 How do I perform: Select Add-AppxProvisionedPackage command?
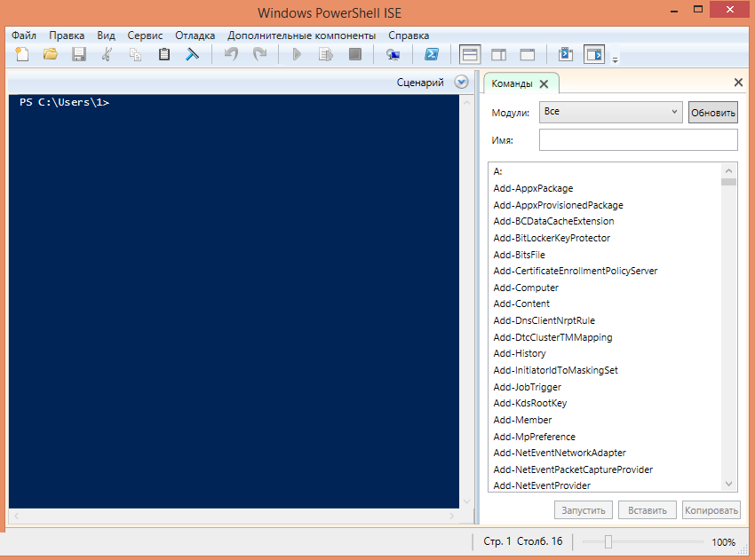tap(558, 205)
